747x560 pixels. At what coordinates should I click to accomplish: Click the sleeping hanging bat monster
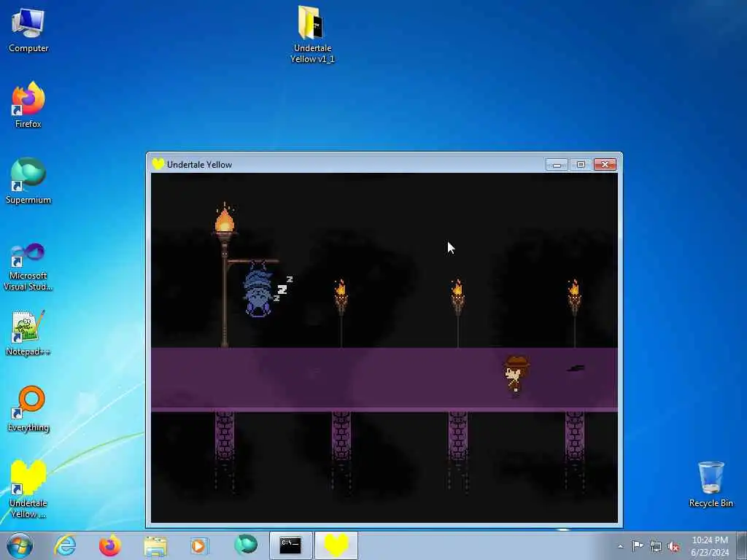(x=258, y=289)
